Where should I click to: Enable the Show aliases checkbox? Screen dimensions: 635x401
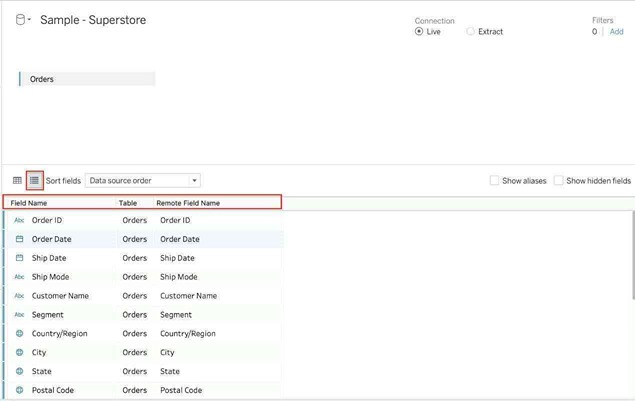pos(495,181)
